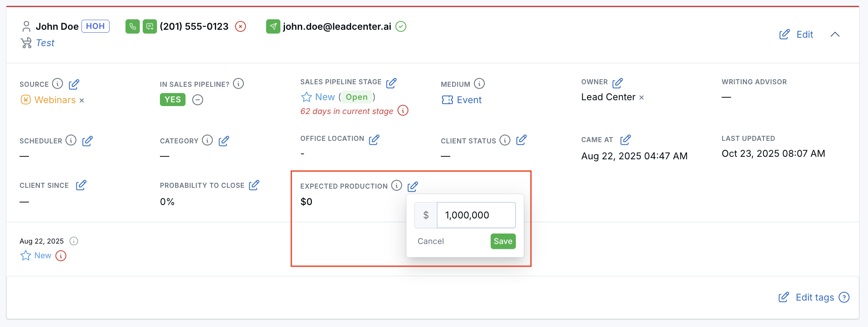This screenshot has height=327, width=868.
Task: Edit the Source field pencil icon
Action: point(74,84)
